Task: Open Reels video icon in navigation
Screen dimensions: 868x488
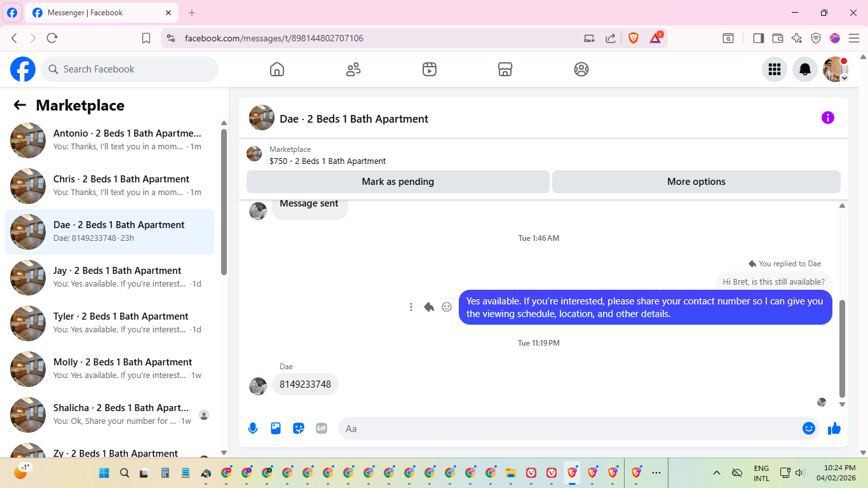Action: click(x=430, y=69)
